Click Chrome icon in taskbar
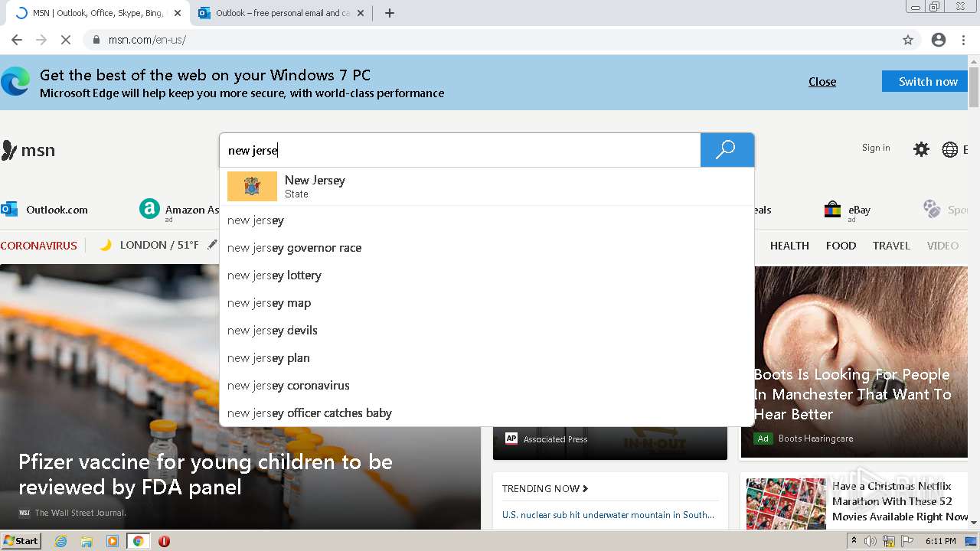The width and height of the screenshot is (980, 551). point(138,541)
